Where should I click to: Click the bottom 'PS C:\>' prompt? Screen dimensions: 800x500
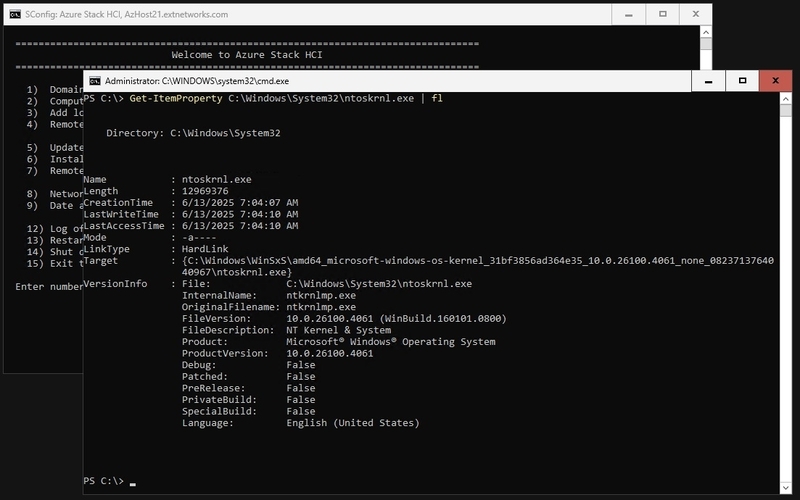(x=104, y=481)
